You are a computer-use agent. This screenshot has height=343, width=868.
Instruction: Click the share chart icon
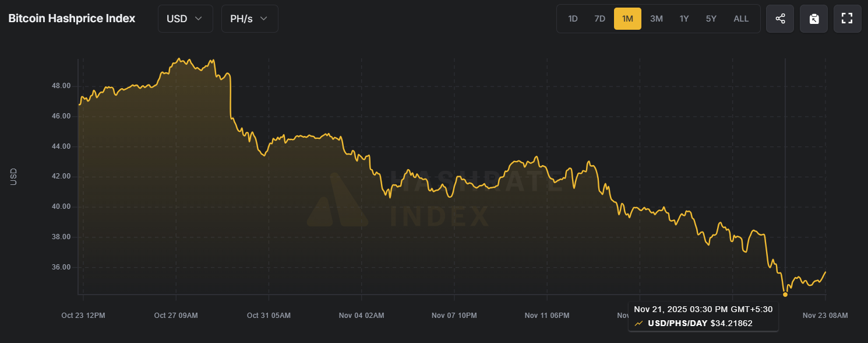click(x=780, y=19)
